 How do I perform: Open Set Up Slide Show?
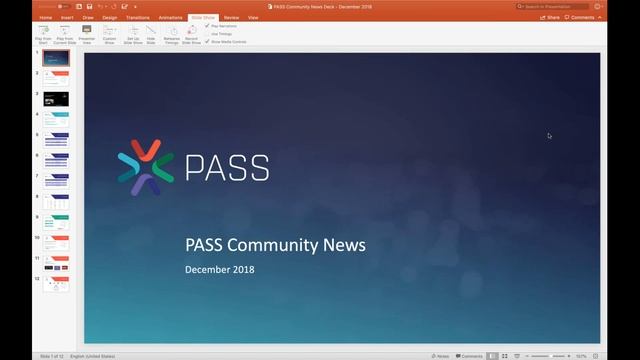(133, 34)
